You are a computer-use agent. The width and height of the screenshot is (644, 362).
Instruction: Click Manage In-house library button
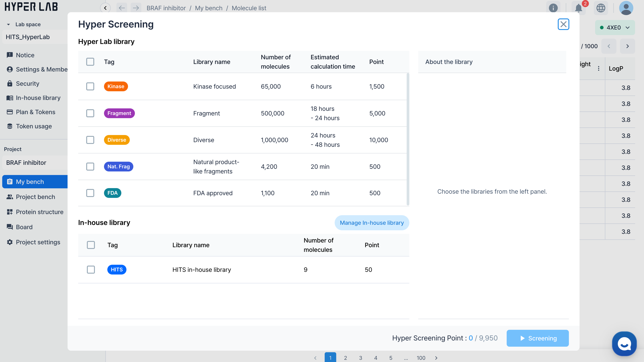point(372,223)
